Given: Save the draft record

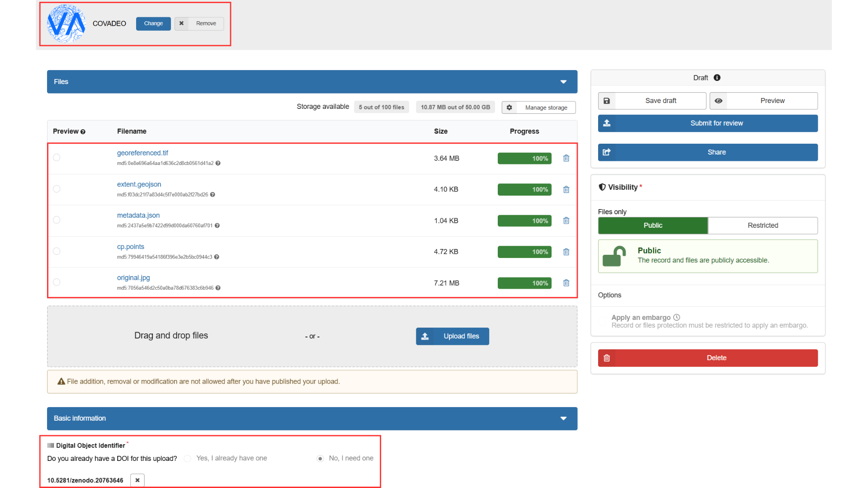Looking at the screenshot, I should click(652, 101).
